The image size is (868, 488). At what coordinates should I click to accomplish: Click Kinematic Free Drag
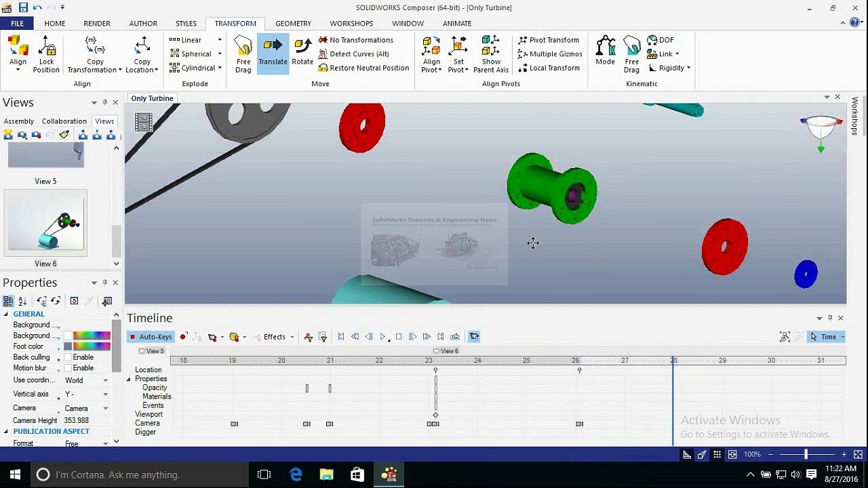631,54
